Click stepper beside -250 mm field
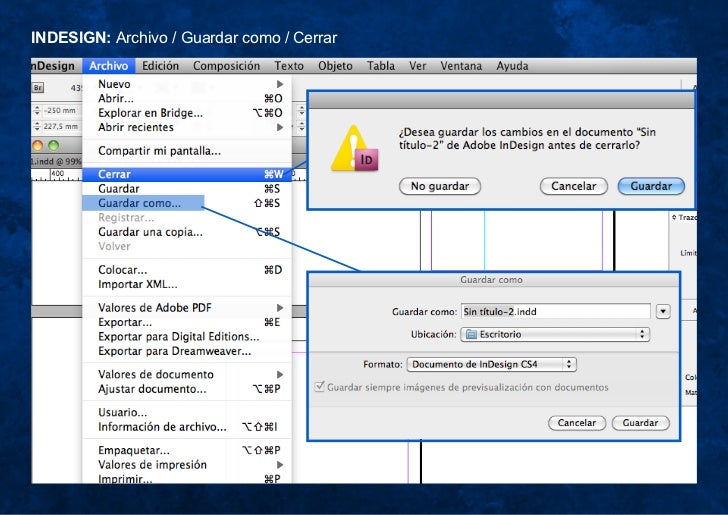Viewport: 728px width, 515px height. coord(37,111)
